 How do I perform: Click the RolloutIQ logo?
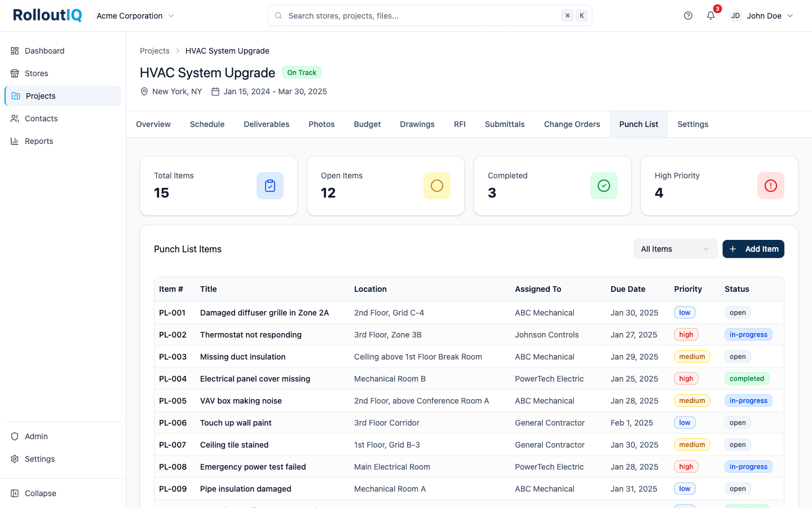(x=47, y=15)
